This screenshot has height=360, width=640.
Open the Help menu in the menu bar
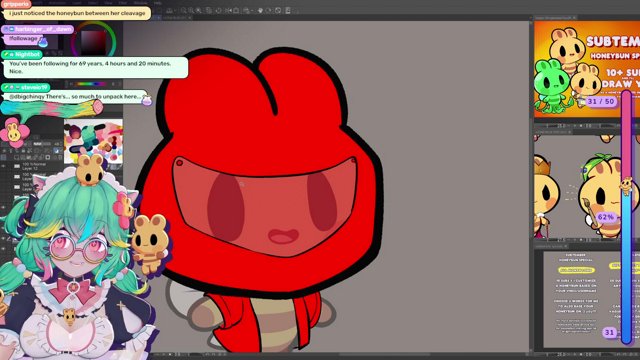158,3
